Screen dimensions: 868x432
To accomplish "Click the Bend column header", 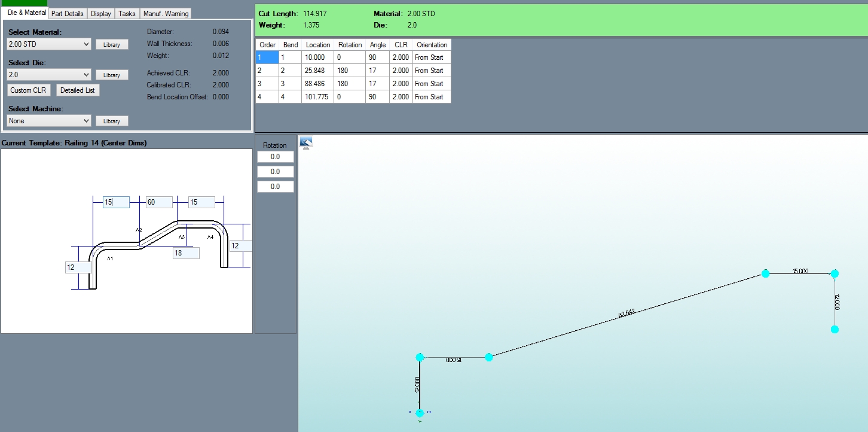I will click(290, 45).
